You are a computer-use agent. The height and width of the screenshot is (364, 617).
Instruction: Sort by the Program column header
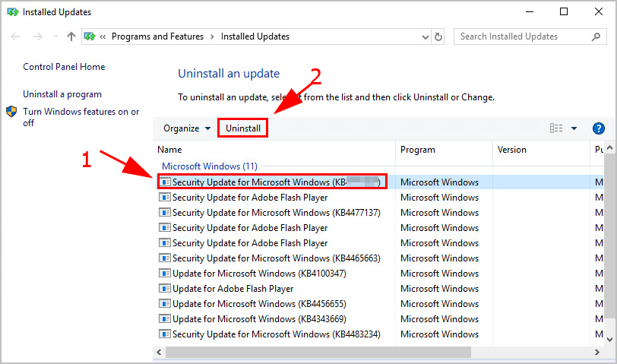click(x=418, y=150)
